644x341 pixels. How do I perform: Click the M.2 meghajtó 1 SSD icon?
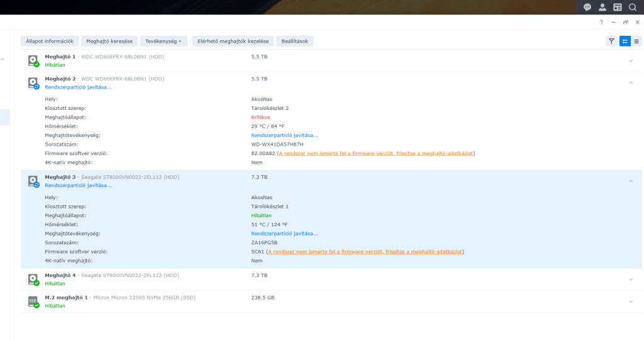33,301
